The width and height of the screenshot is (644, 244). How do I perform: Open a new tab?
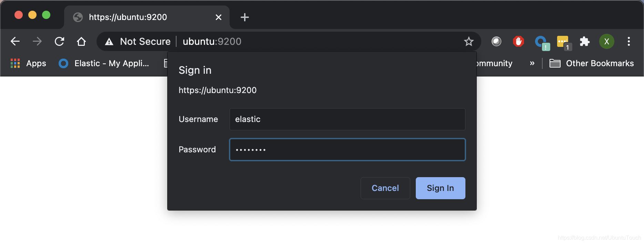click(x=244, y=17)
